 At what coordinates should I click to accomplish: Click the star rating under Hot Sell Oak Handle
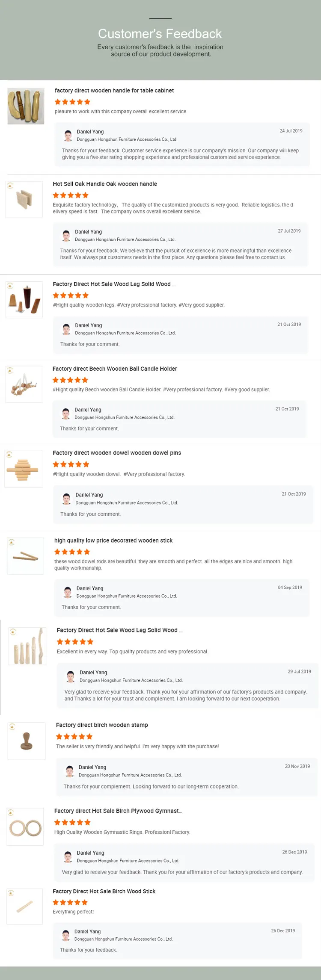pyautogui.click(x=71, y=195)
